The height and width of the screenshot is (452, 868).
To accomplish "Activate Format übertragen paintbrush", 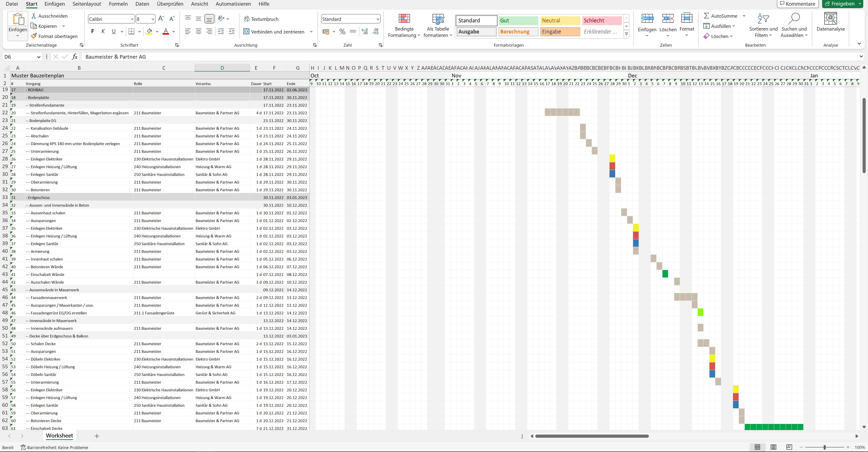I will coord(54,36).
